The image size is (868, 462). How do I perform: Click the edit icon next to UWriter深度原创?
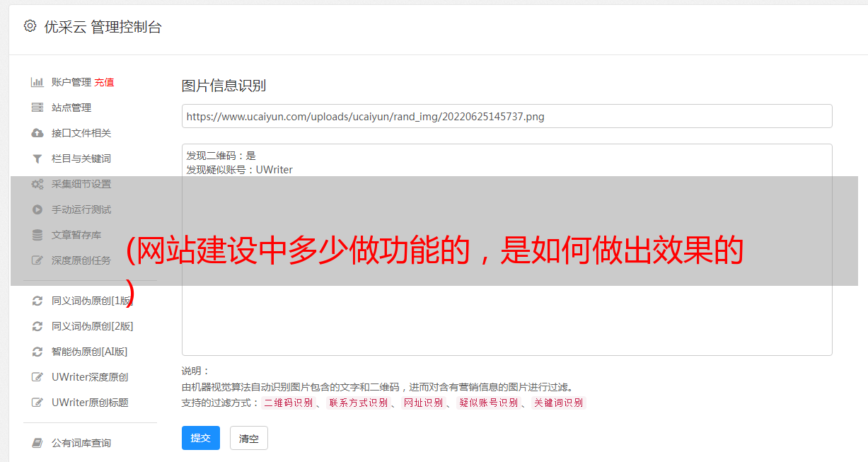[x=37, y=377]
